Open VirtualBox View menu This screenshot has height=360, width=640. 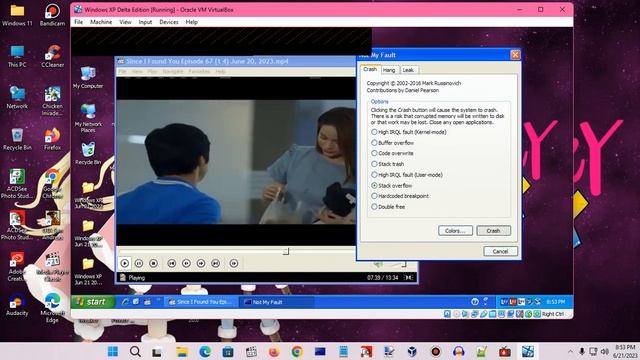pos(125,22)
